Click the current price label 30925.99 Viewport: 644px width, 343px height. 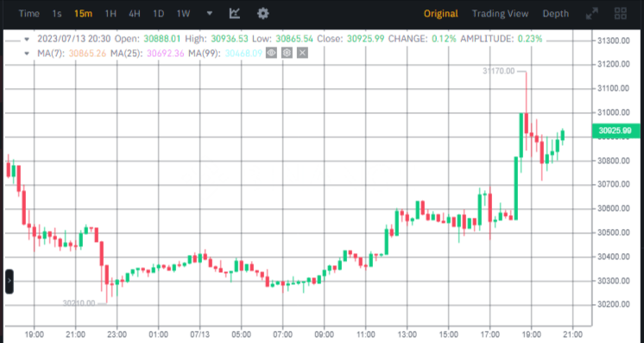[615, 130]
